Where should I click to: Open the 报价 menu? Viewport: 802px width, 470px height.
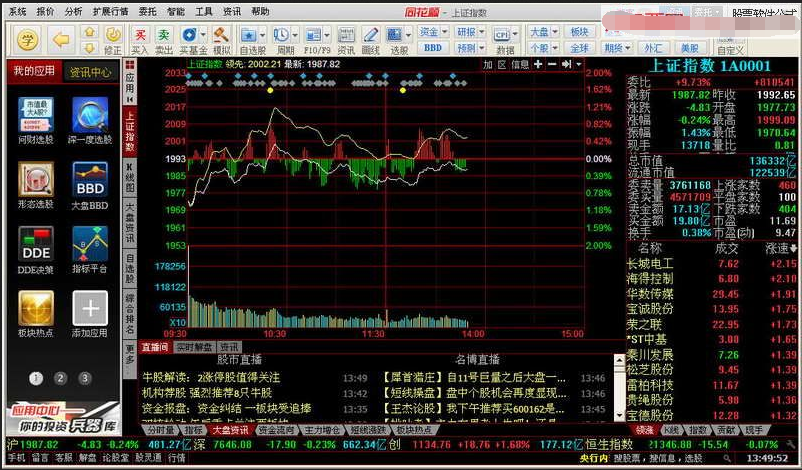[46, 11]
